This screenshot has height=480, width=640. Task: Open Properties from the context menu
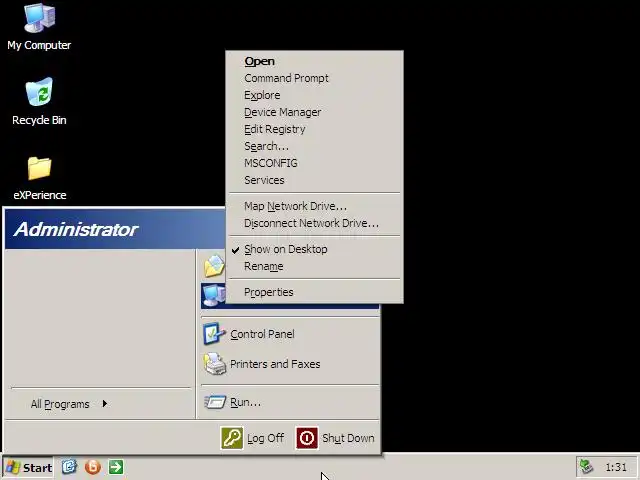pos(314,292)
